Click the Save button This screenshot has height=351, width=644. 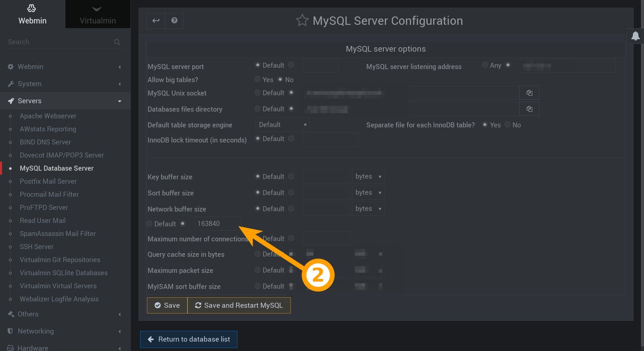(x=167, y=305)
